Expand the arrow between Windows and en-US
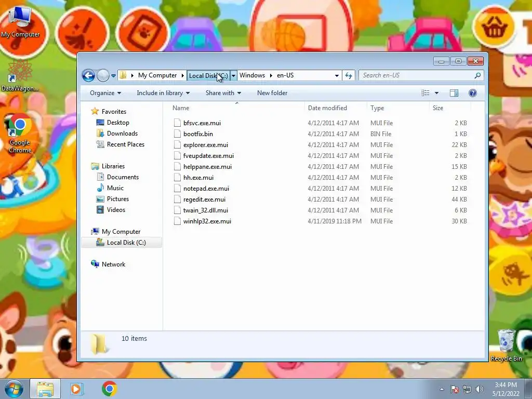This screenshot has width=532, height=399. pos(271,75)
